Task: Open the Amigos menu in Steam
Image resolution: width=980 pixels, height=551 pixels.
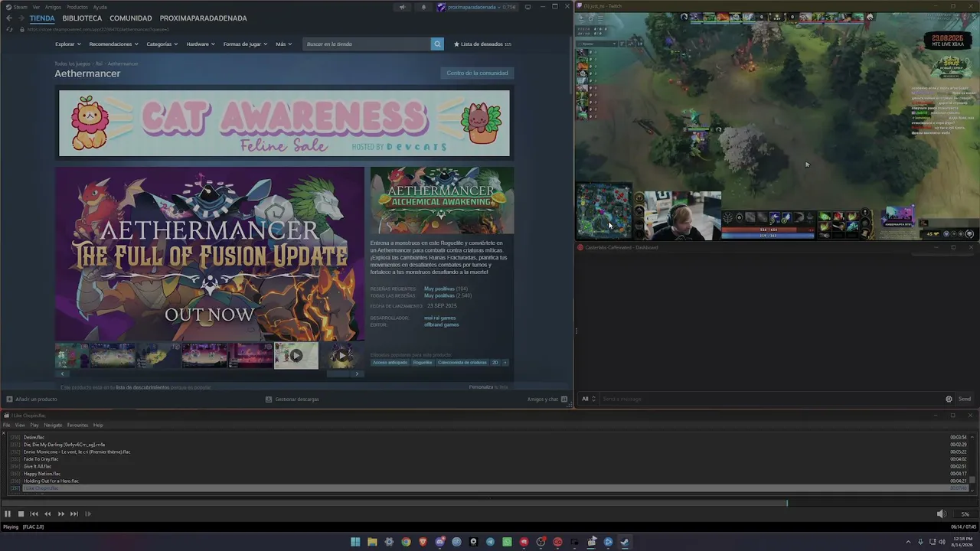Action: pyautogui.click(x=53, y=7)
